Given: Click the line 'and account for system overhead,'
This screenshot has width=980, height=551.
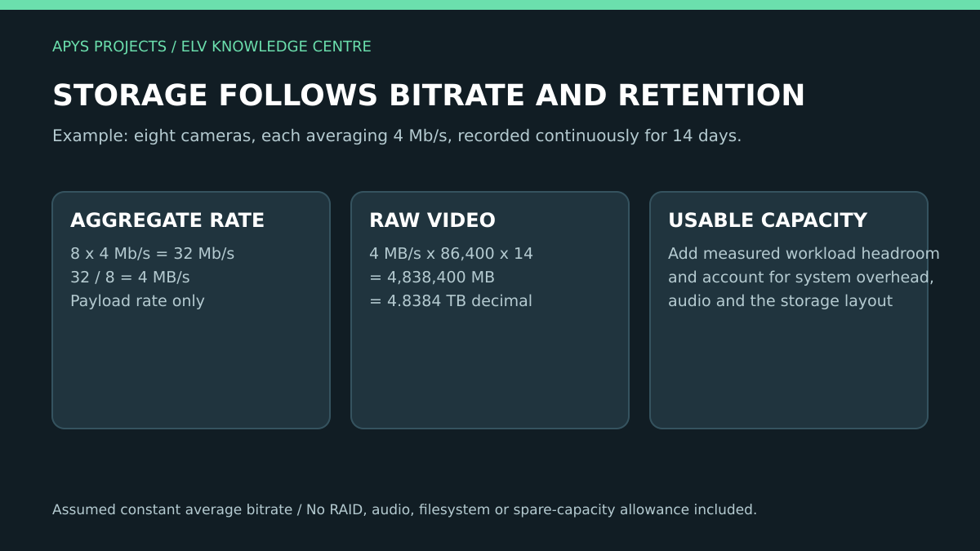Looking at the screenshot, I should pos(801,278).
